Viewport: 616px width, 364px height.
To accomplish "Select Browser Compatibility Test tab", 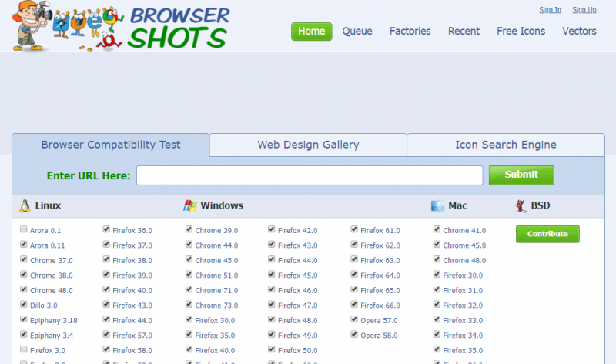I will click(111, 145).
